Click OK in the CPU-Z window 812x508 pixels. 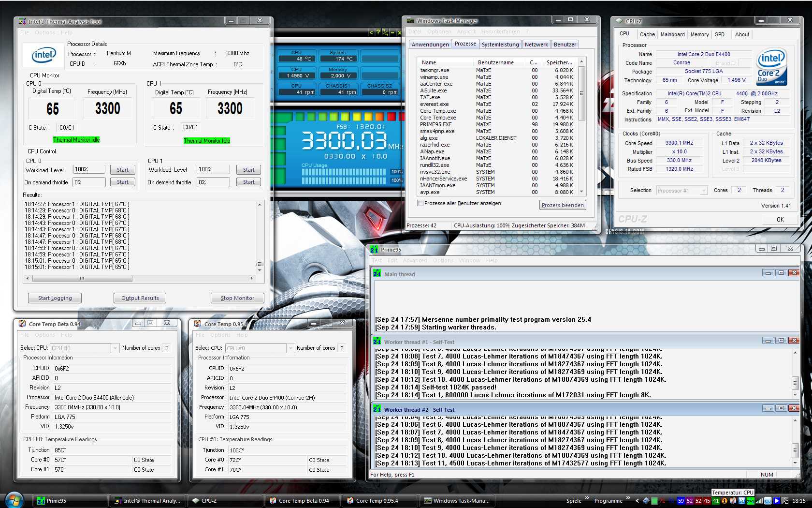(780, 220)
